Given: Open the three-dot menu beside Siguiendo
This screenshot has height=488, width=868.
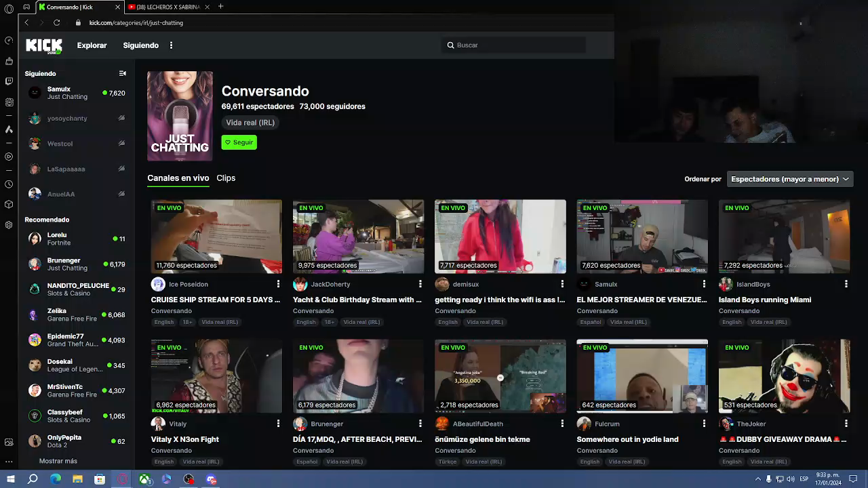Looking at the screenshot, I should 171,45.
